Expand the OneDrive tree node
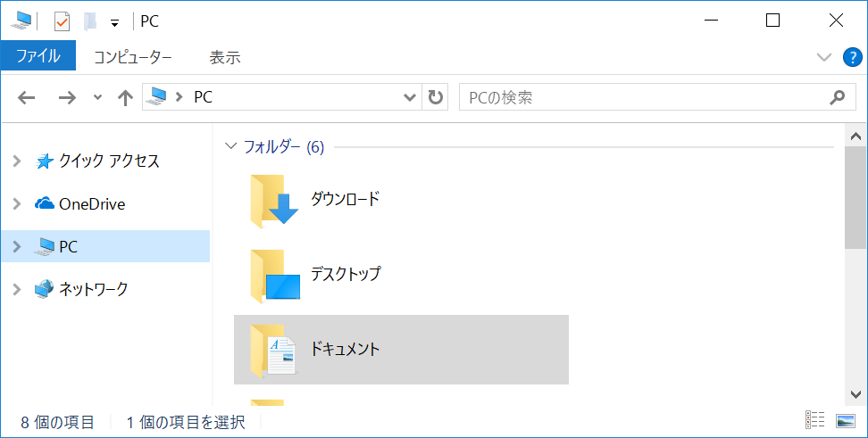The height and width of the screenshot is (438, 868). pyautogui.click(x=17, y=203)
